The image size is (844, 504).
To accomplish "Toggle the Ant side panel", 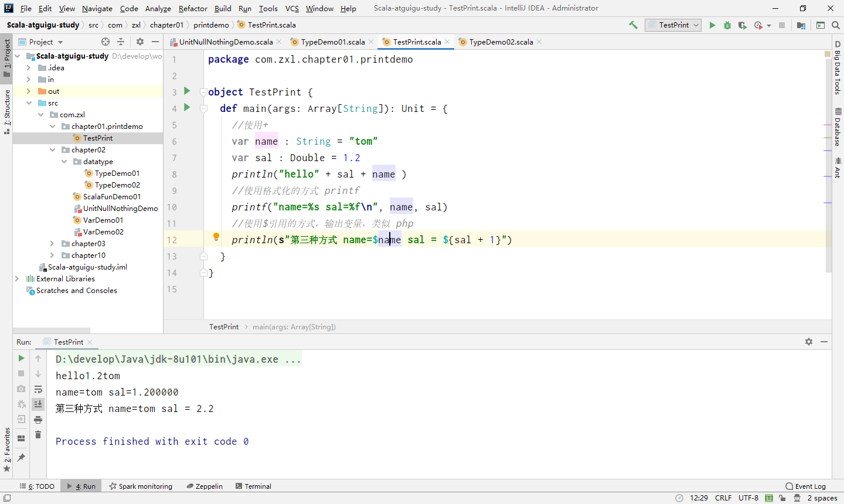I will (838, 167).
